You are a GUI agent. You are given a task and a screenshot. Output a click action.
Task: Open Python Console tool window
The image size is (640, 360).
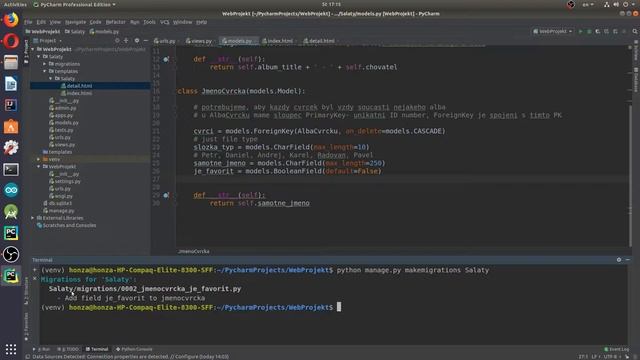[x=134, y=349]
